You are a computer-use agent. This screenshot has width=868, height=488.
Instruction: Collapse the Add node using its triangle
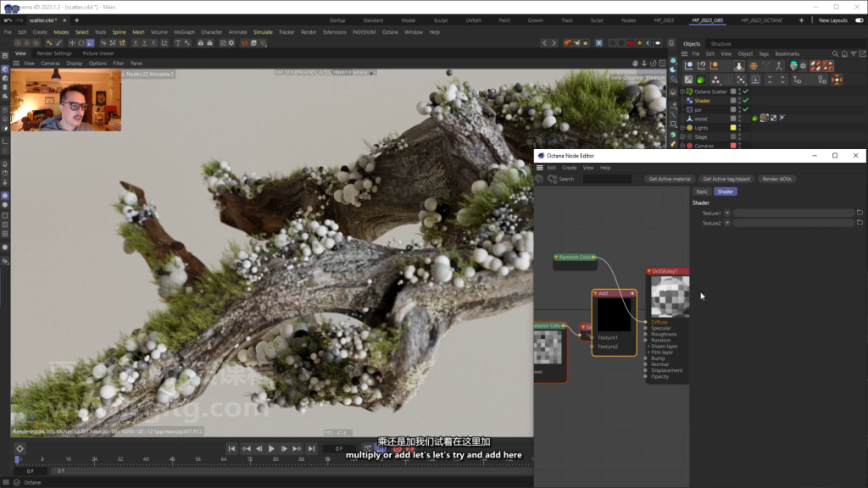[x=595, y=293]
